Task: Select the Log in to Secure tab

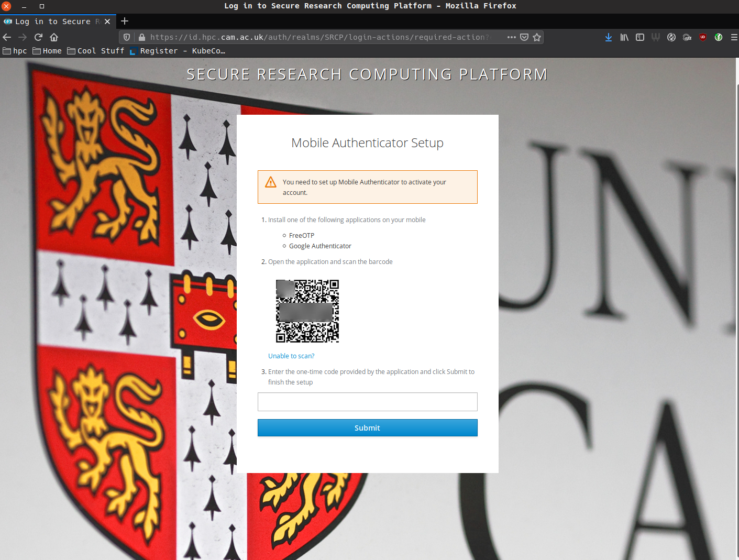Action: (x=52, y=21)
